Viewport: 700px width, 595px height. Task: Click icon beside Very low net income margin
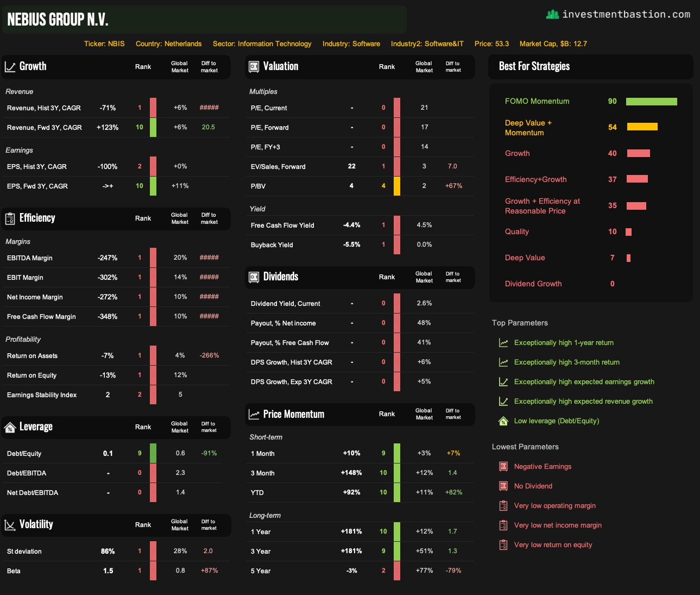pos(503,525)
